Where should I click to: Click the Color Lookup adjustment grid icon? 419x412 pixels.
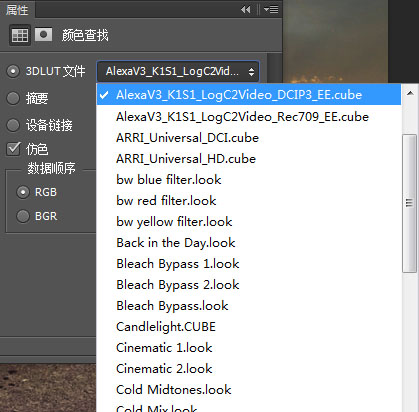20,35
